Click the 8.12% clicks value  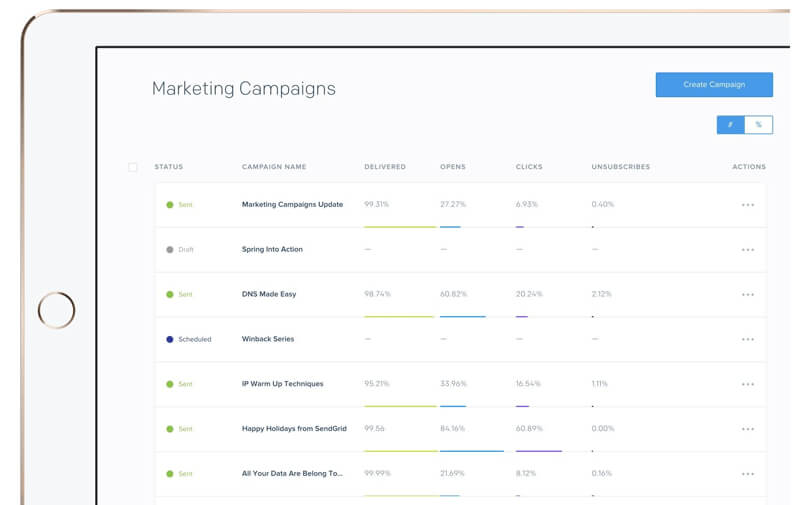[526, 473]
